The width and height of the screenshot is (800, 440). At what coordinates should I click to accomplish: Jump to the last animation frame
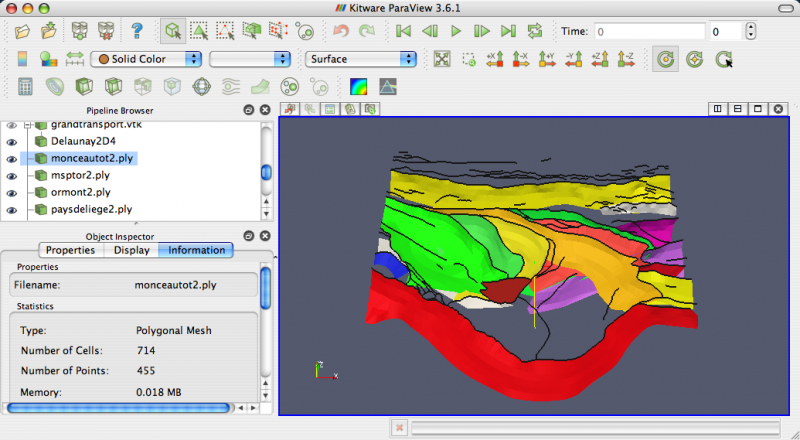(508, 31)
